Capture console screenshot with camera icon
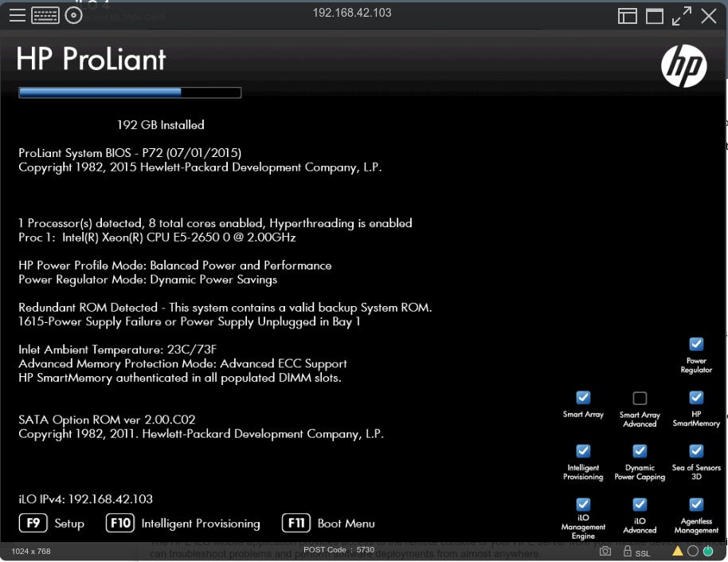 [x=605, y=552]
